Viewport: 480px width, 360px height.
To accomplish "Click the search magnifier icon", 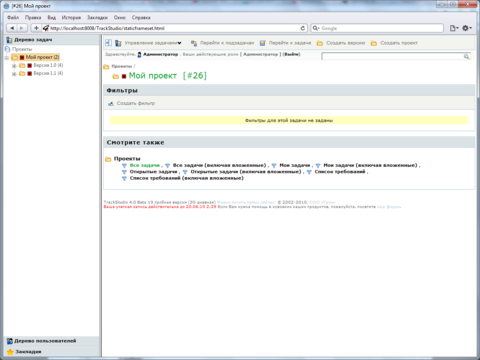I will pos(466,57).
